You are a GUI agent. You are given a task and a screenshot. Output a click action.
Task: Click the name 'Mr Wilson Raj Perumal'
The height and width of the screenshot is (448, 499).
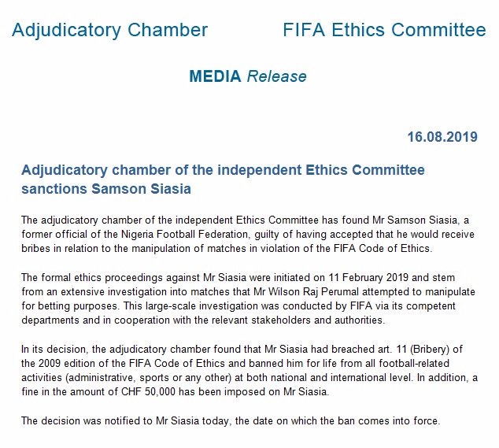click(x=306, y=291)
